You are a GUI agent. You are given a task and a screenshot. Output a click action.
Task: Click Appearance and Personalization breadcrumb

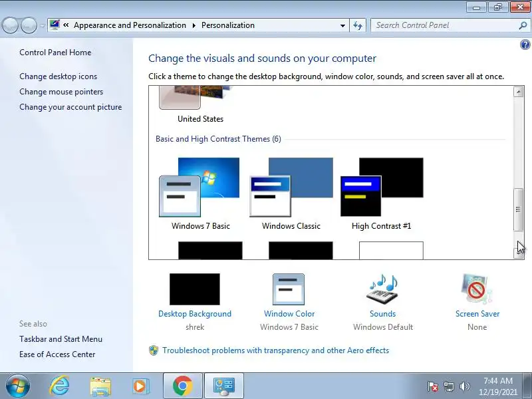(x=130, y=25)
